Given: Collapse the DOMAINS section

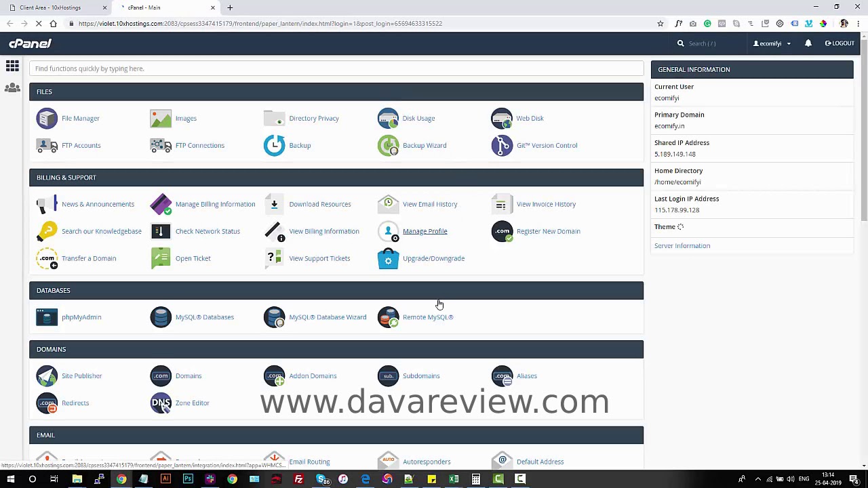Looking at the screenshot, I should coord(336,349).
